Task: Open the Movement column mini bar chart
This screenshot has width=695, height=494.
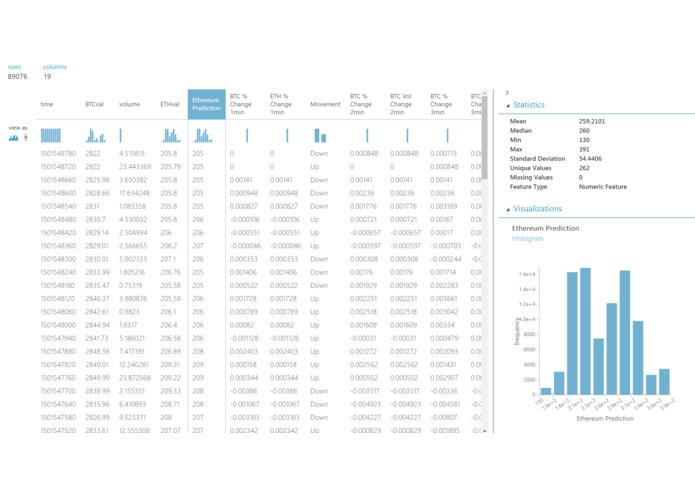Action: point(320,136)
